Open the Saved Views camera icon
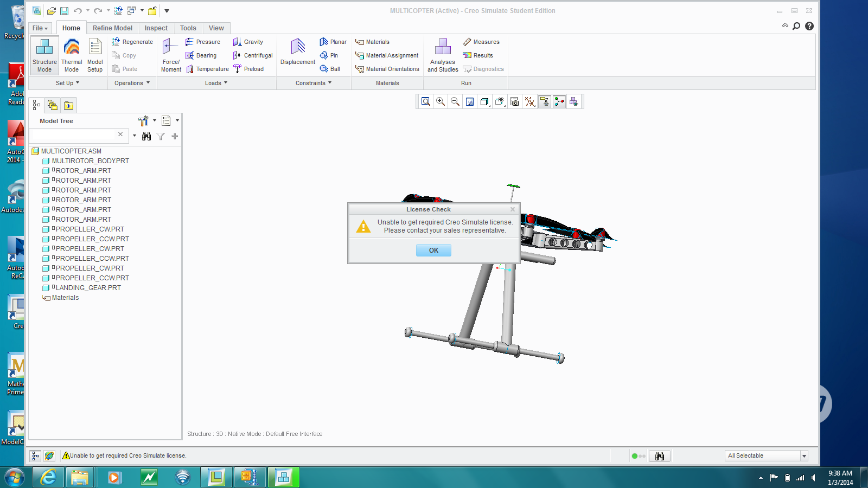The image size is (868, 488). [515, 101]
